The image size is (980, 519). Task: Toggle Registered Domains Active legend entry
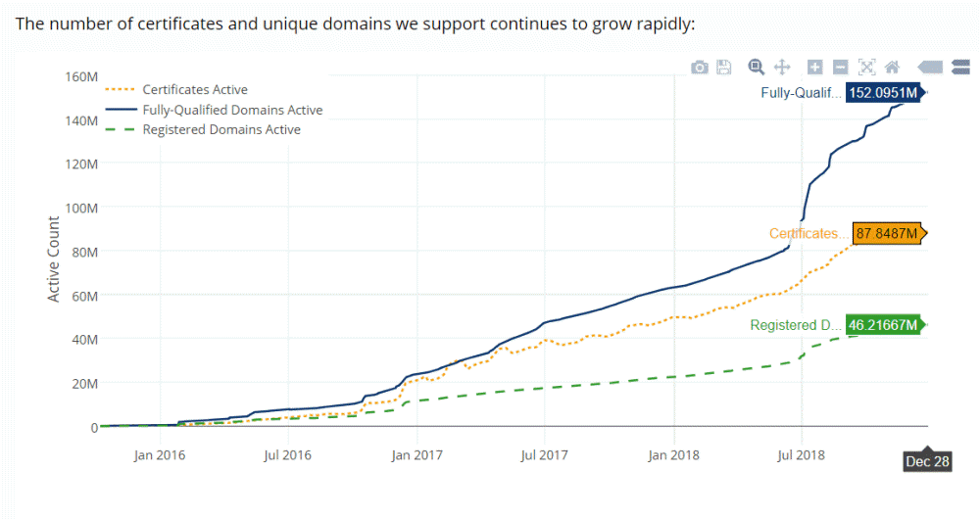pyautogui.click(x=220, y=129)
